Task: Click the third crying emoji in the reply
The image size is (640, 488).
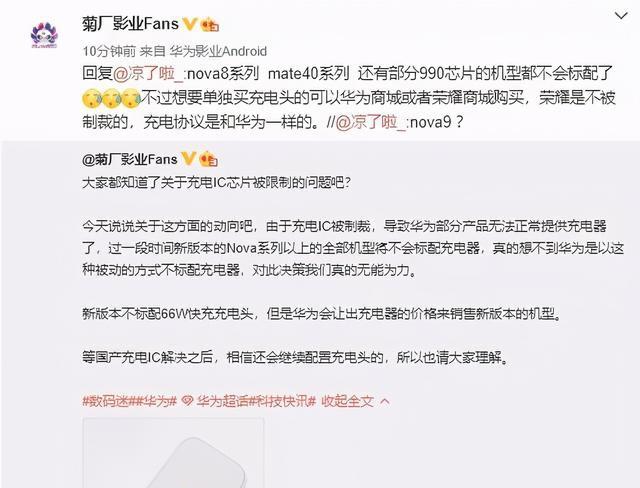Action: [x=132, y=98]
